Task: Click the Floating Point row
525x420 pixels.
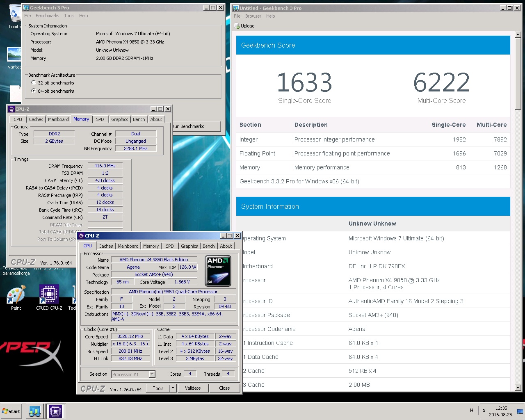Action: [373, 153]
